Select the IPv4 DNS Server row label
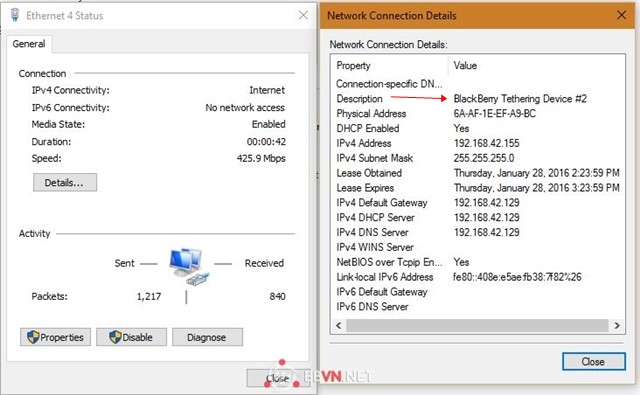The width and height of the screenshot is (640, 395). [x=372, y=232]
